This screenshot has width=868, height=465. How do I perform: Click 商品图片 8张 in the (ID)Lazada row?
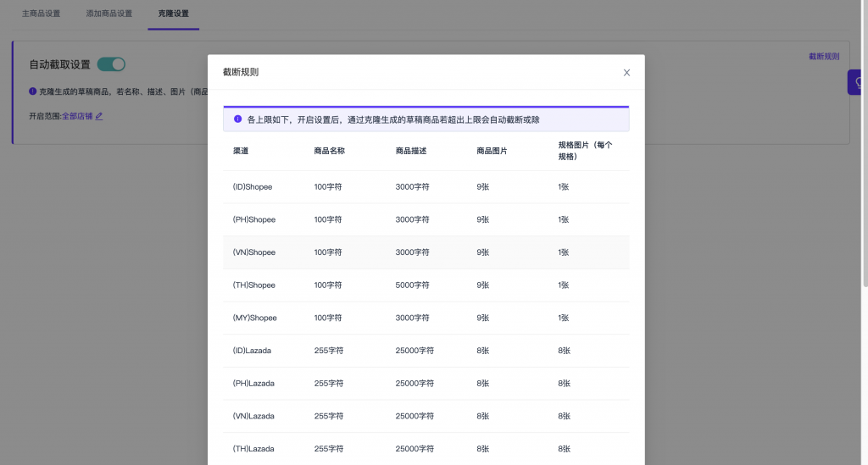(482, 351)
